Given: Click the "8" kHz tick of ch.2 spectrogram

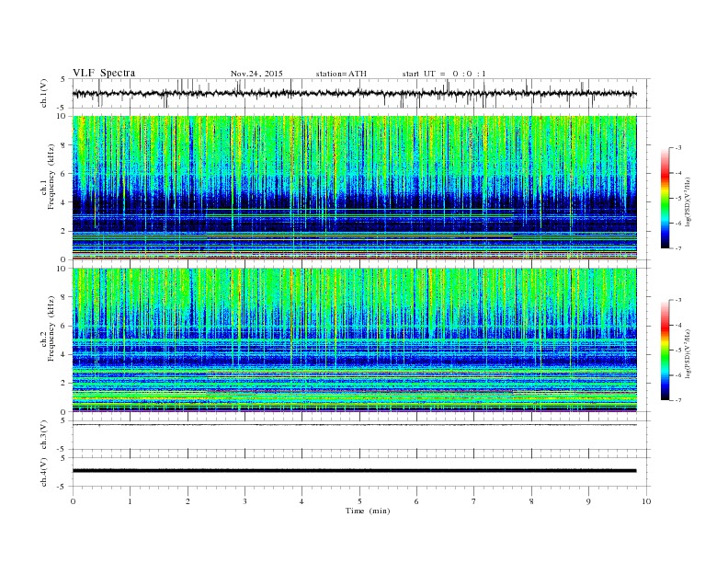Looking at the screenshot, I should pos(63,297).
